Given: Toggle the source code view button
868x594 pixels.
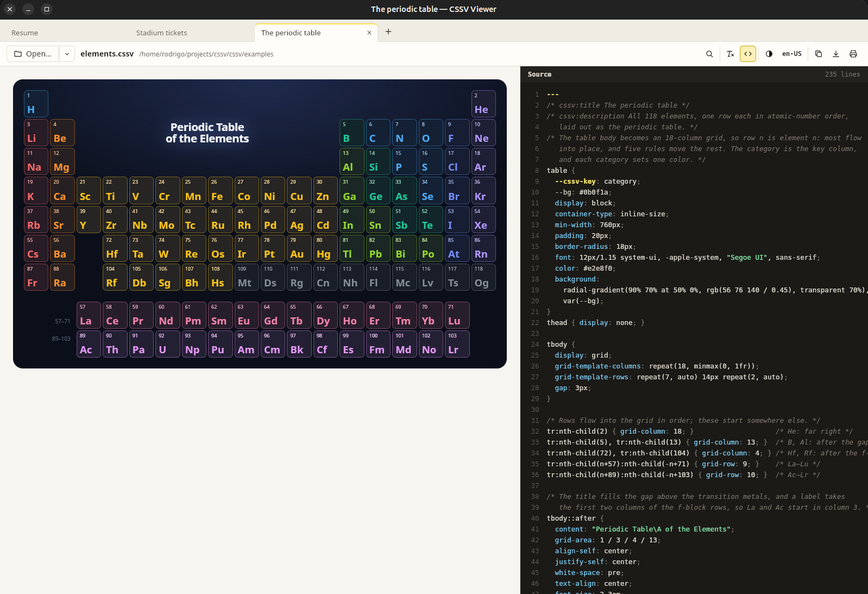Looking at the screenshot, I should click(748, 54).
